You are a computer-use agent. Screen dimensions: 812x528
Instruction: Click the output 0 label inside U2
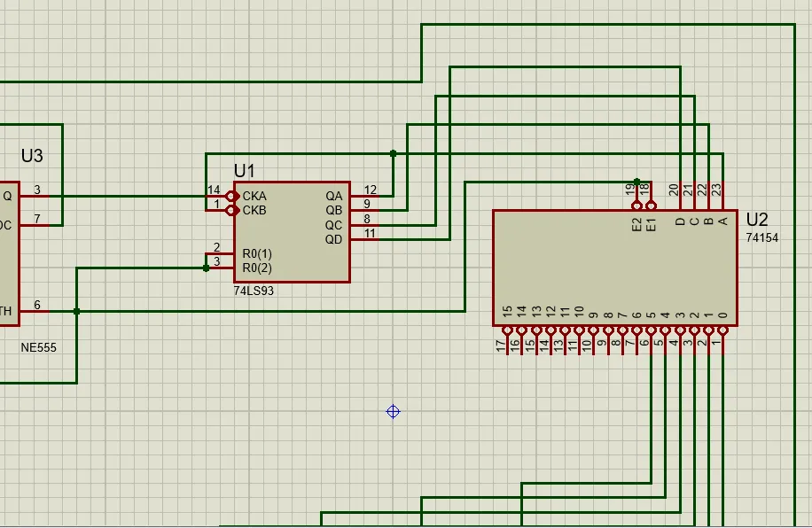[x=723, y=315]
